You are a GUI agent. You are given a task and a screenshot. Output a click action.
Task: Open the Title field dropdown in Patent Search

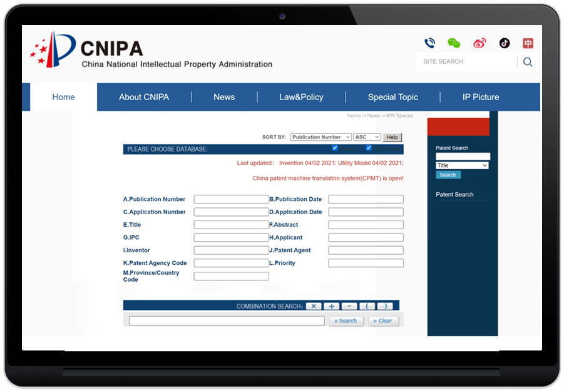462,165
